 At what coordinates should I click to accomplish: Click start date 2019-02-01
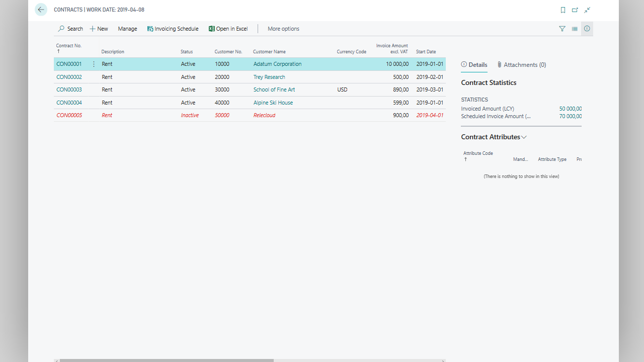coord(430,77)
